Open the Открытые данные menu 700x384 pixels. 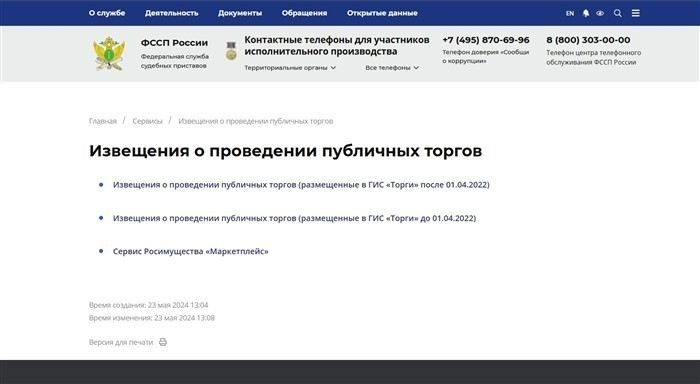[x=382, y=13]
